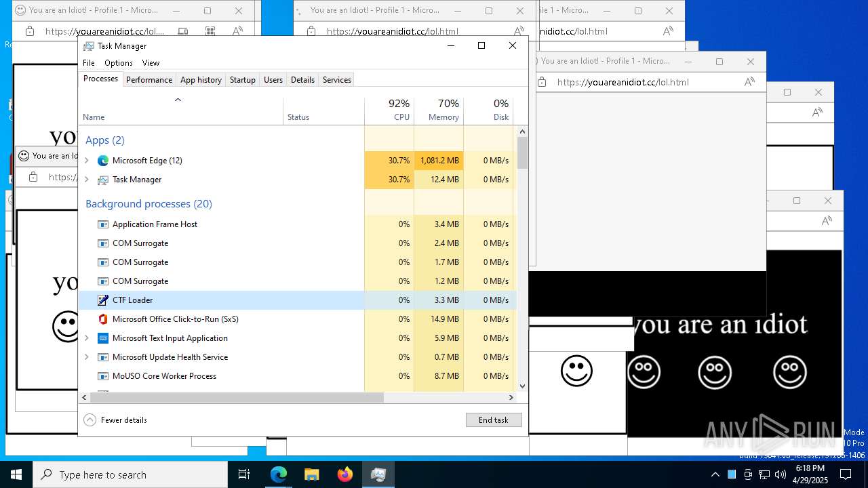
Task: Open Microsoft Edge from the taskbar
Action: pos(279,474)
